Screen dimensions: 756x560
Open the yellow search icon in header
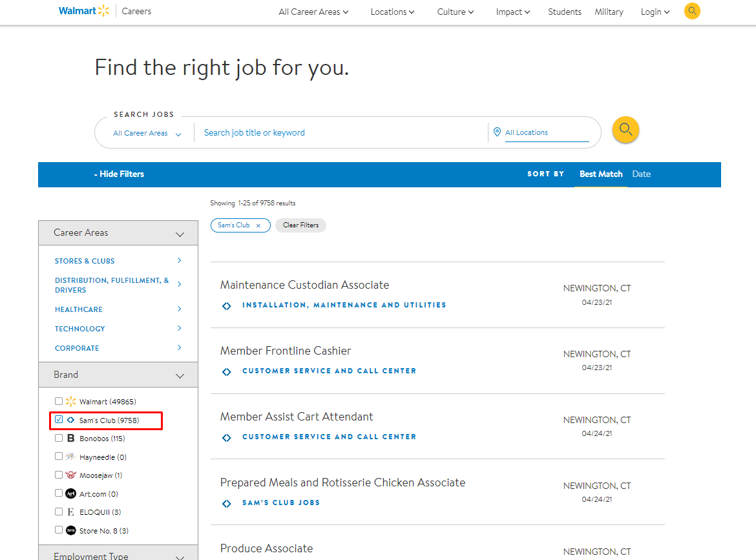point(692,11)
